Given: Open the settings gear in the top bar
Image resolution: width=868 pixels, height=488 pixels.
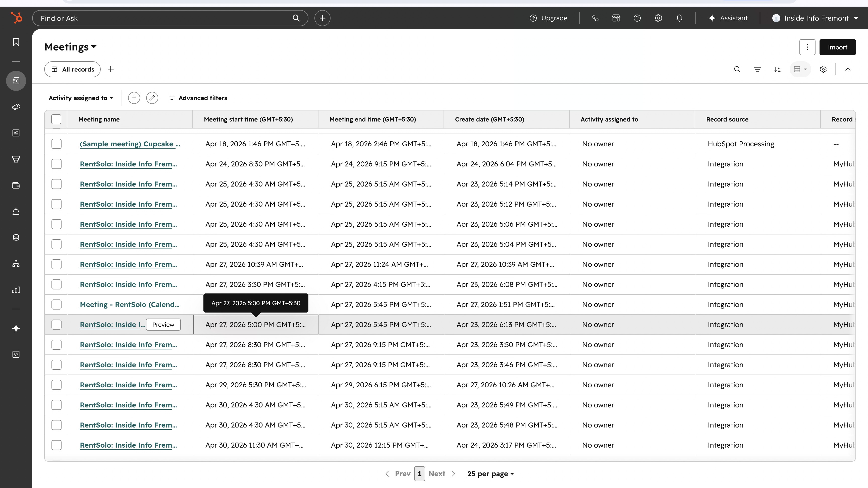Looking at the screenshot, I should (x=658, y=18).
